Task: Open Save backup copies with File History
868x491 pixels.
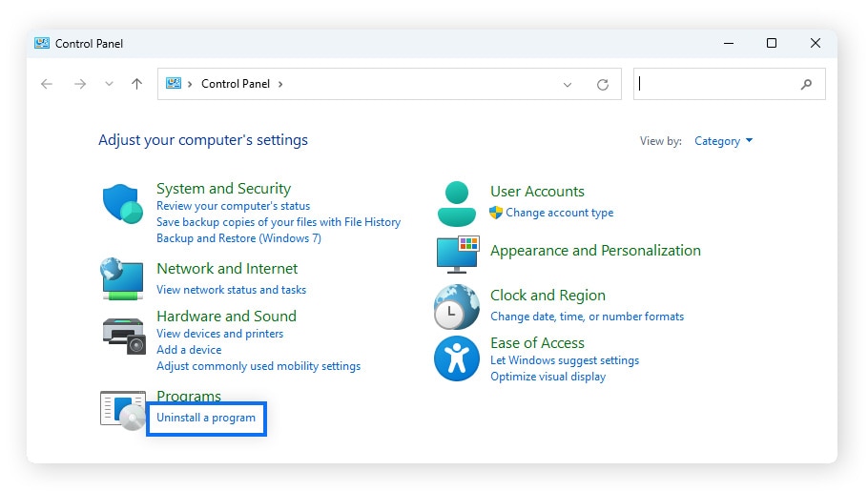Action: 279,222
